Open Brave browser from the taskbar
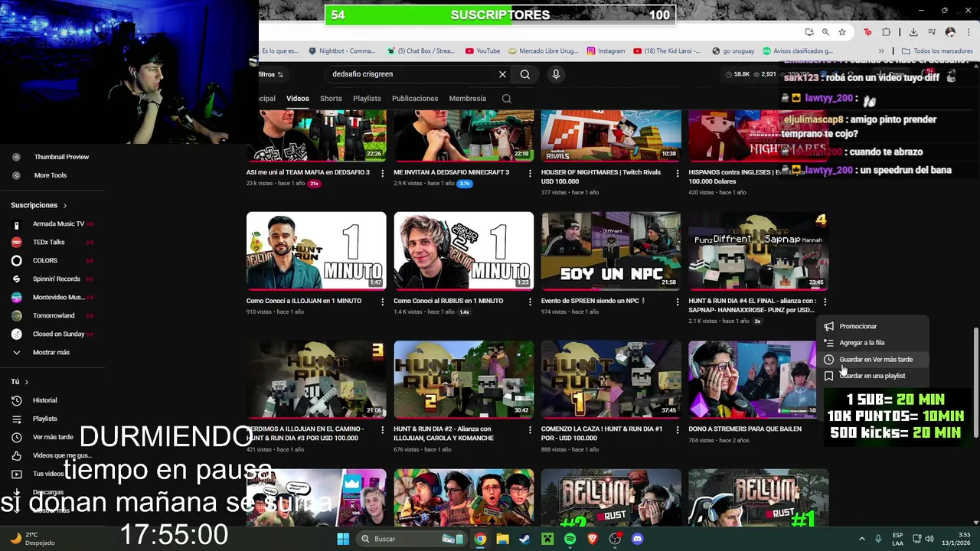 [x=592, y=539]
